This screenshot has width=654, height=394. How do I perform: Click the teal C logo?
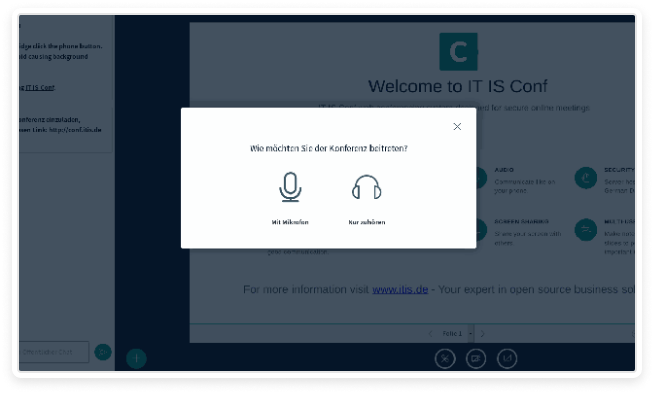tap(458, 52)
